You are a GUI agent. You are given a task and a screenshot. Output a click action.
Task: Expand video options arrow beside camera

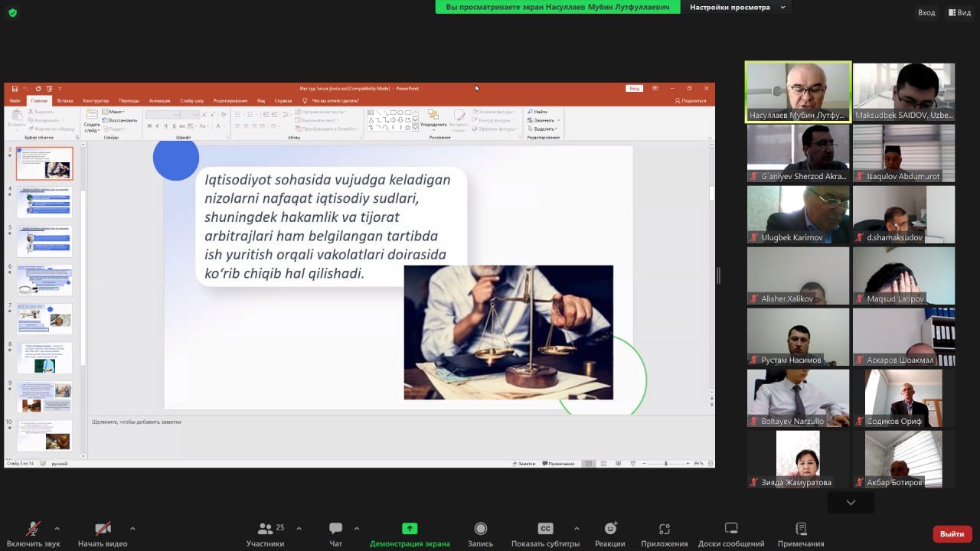pyautogui.click(x=132, y=528)
